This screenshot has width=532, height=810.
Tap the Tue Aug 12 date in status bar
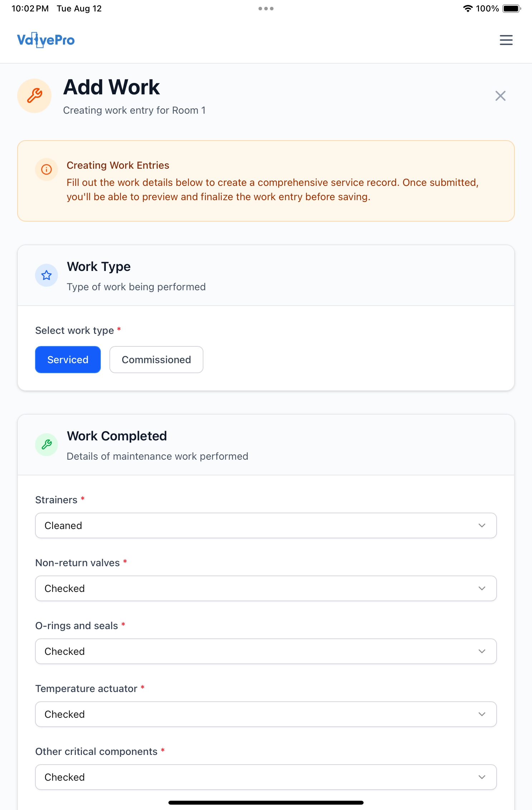79,8
